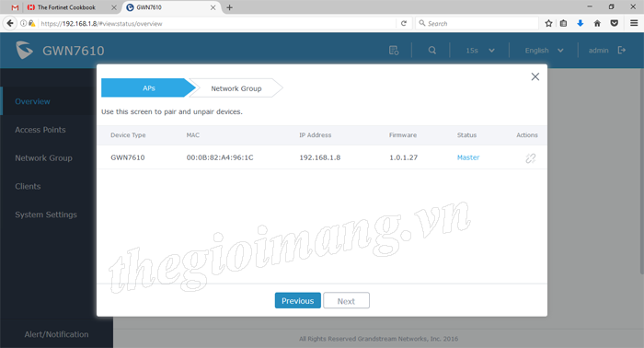This screenshot has width=644, height=348.
Task: Close the AP pairing dialog
Action: pyautogui.click(x=535, y=76)
